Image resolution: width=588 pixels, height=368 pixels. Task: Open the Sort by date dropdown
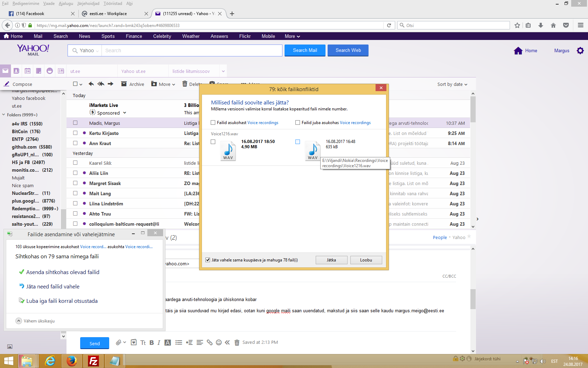[x=452, y=84]
